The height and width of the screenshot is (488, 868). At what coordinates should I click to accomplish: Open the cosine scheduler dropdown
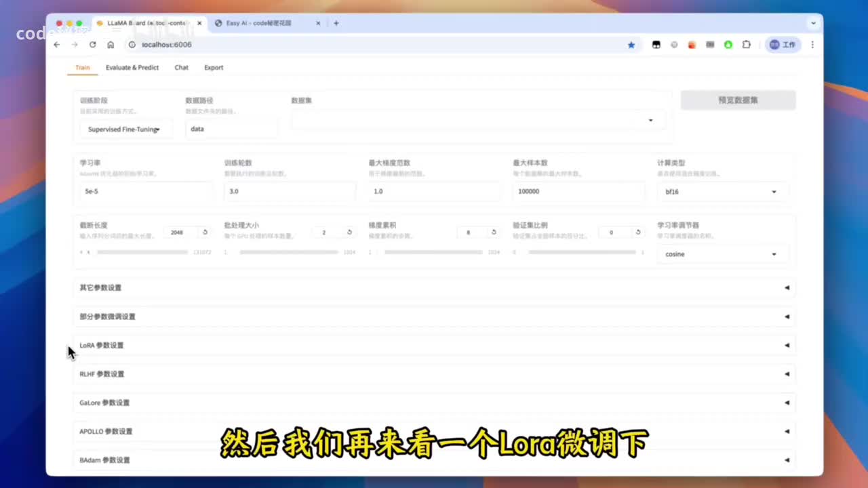coord(723,254)
